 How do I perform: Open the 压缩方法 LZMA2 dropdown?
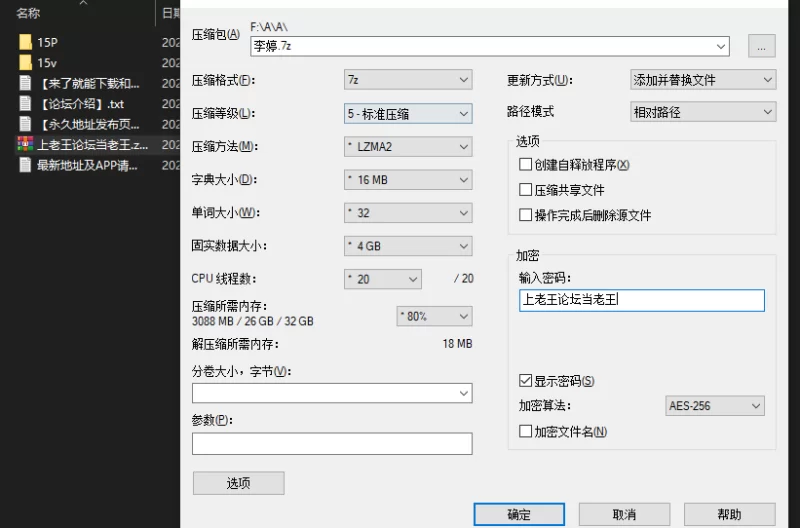408,147
